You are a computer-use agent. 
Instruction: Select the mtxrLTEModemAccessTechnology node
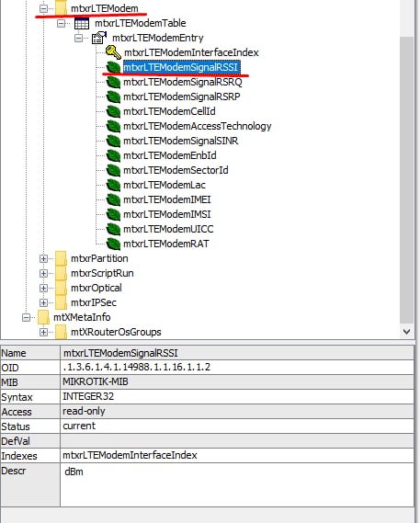pos(198,126)
